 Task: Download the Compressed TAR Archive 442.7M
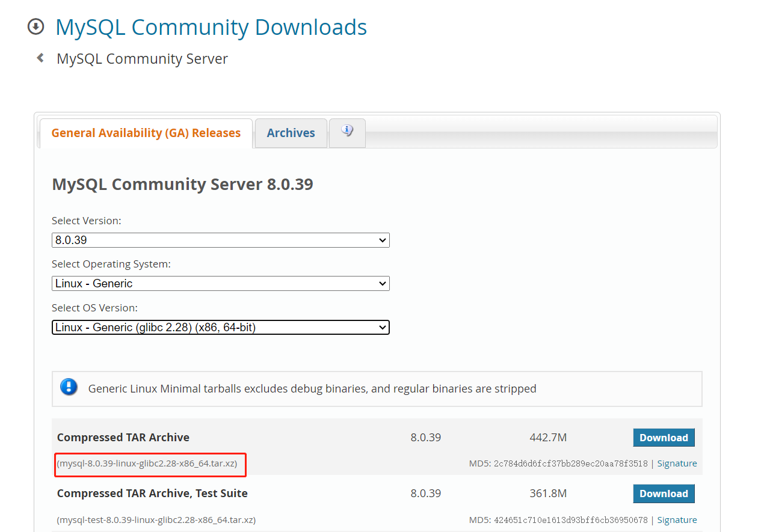tap(664, 438)
